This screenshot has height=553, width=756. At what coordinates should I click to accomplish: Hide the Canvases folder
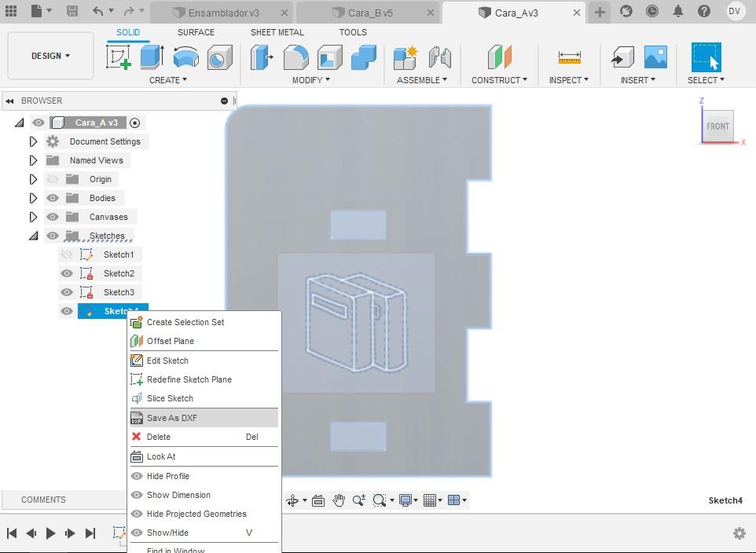53,217
